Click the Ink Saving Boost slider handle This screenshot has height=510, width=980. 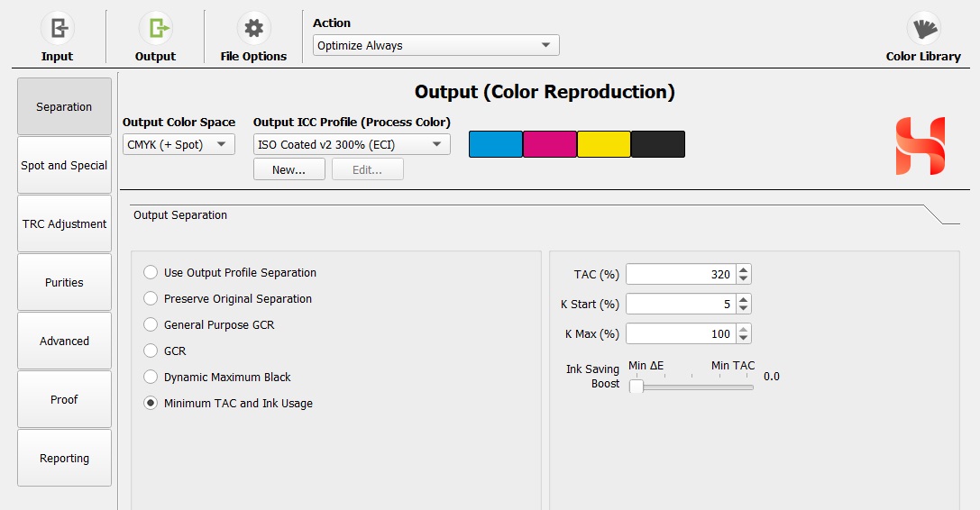tap(637, 387)
